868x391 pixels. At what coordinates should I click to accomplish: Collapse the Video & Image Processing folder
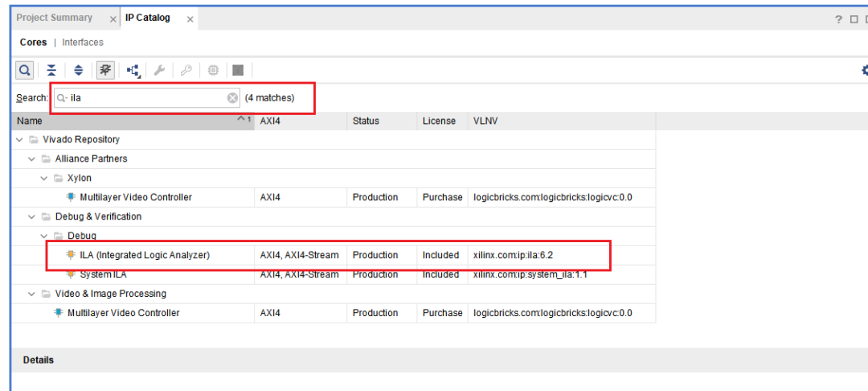coord(32,294)
